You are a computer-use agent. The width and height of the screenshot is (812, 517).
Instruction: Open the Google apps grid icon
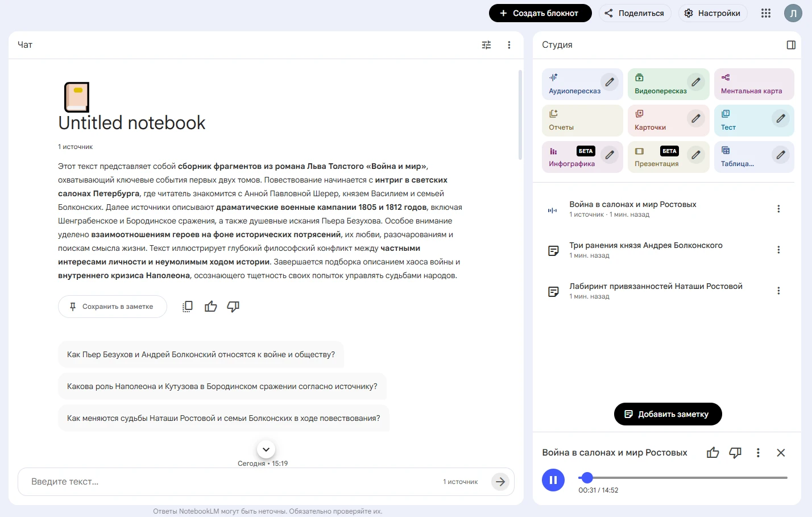tap(766, 13)
